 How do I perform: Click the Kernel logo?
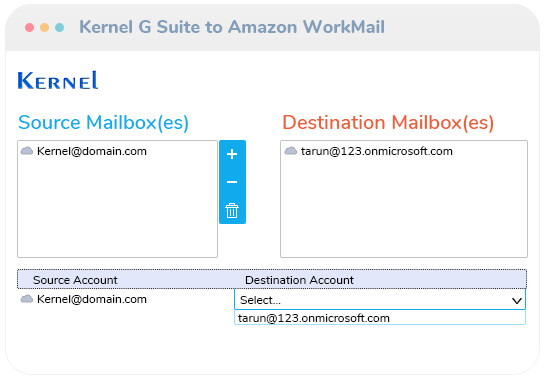click(x=58, y=80)
